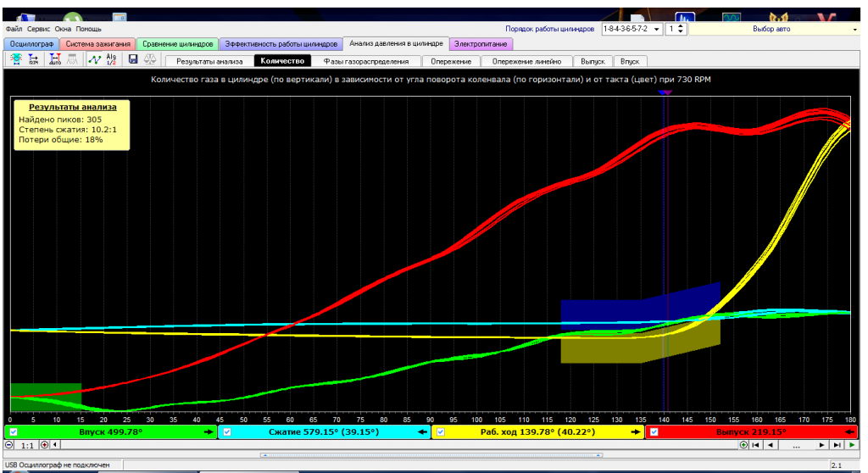Click the floppy disk save icon
This screenshot has width=868, height=473.
(133, 58)
